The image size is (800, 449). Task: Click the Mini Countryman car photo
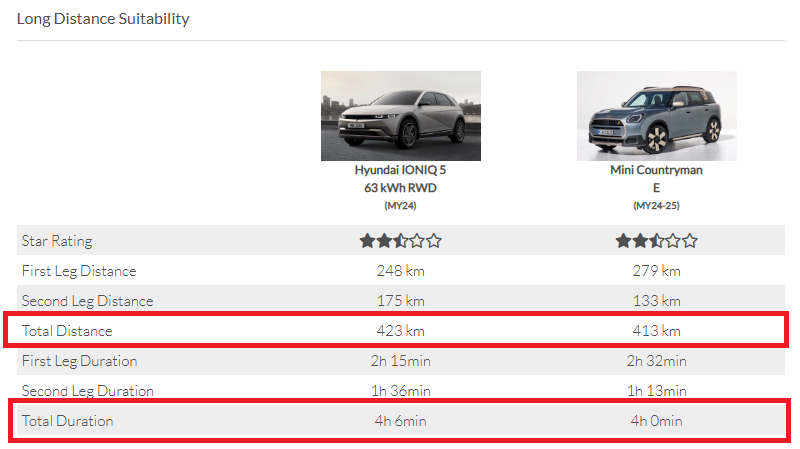656,116
